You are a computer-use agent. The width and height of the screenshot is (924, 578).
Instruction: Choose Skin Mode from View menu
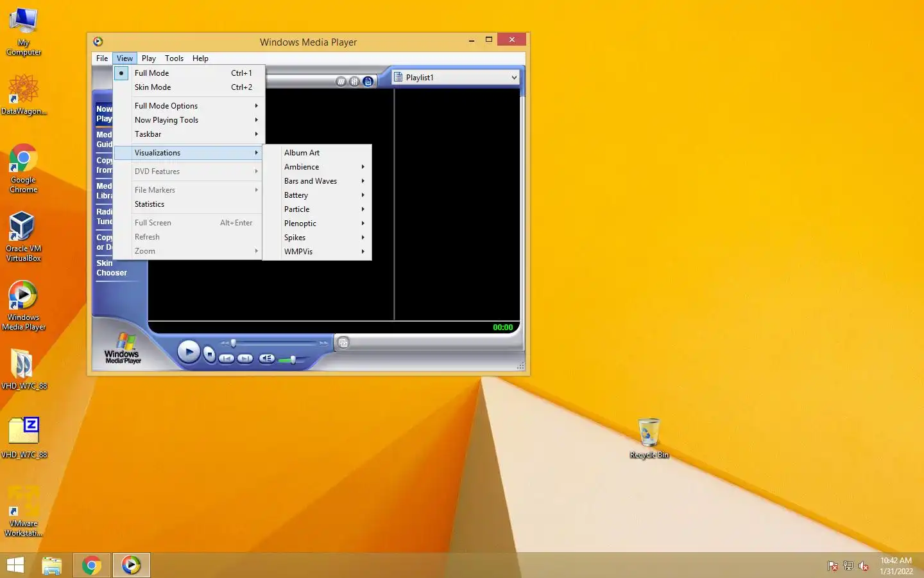(189, 87)
